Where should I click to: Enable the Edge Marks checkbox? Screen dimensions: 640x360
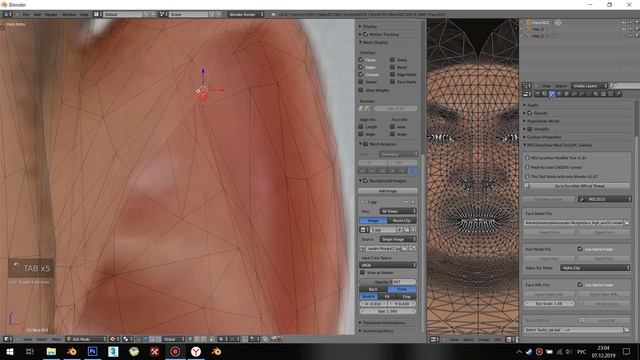[392, 74]
